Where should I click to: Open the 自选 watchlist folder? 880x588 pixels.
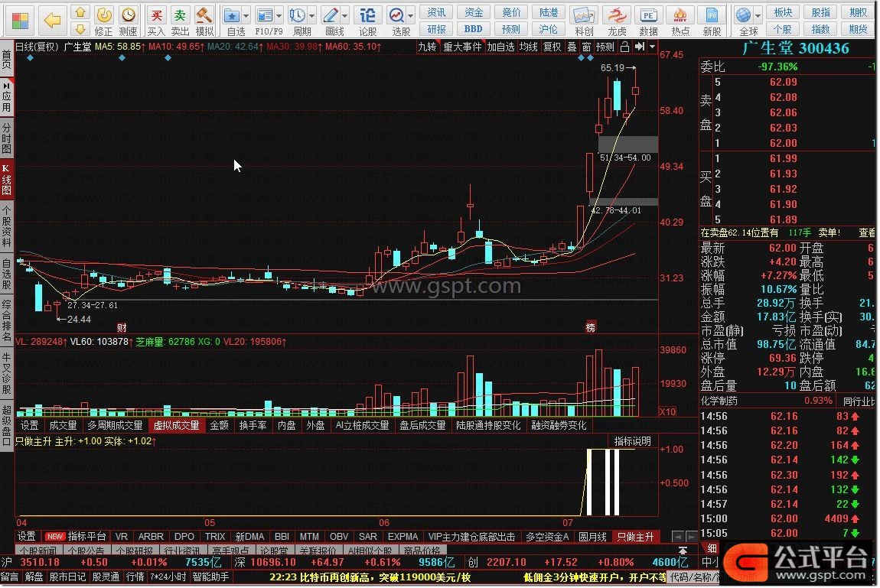[232, 21]
